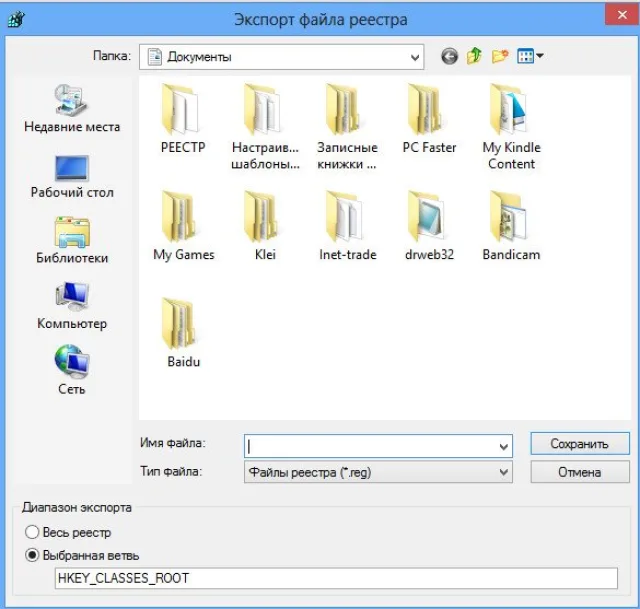Choose the Выбранная ветвь radio button
The height and width of the screenshot is (609, 640).
[82, 556]
